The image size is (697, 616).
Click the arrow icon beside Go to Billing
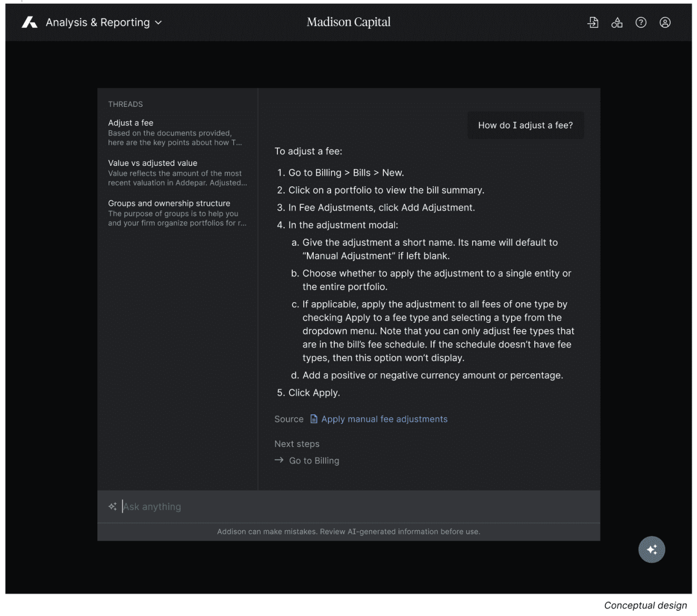(279, 460)
